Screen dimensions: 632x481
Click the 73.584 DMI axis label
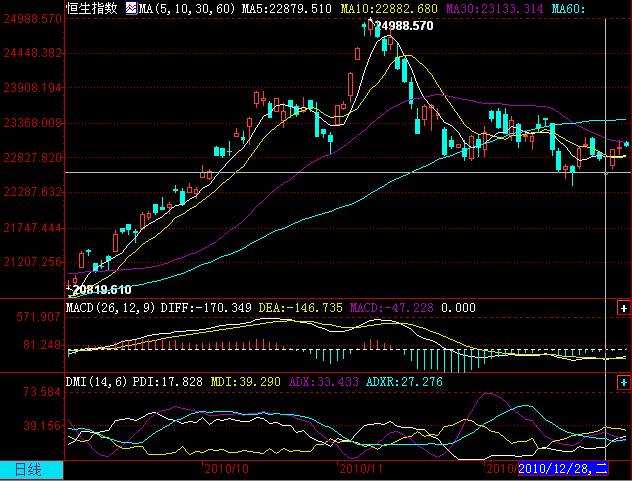tap(42, 391)
